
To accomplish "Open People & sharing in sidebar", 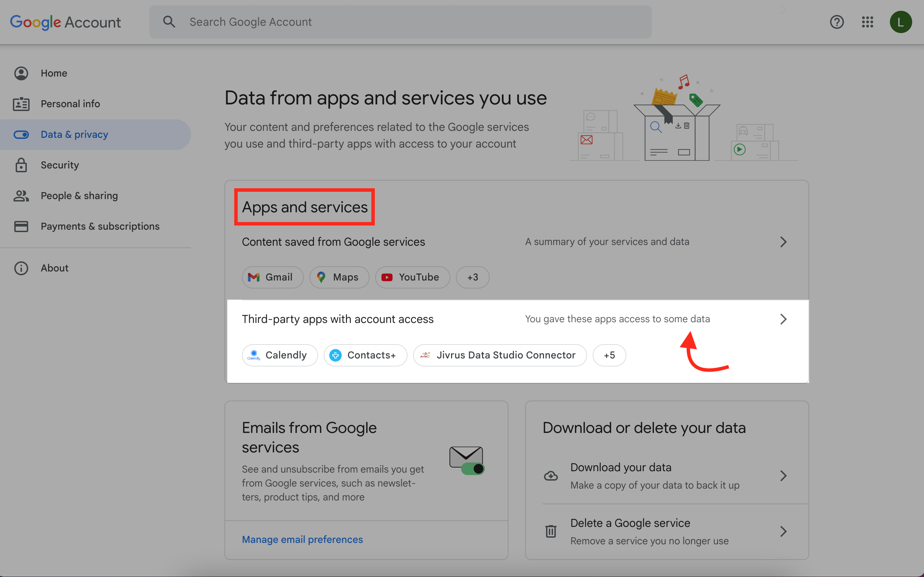I will [x=95, y=196].
